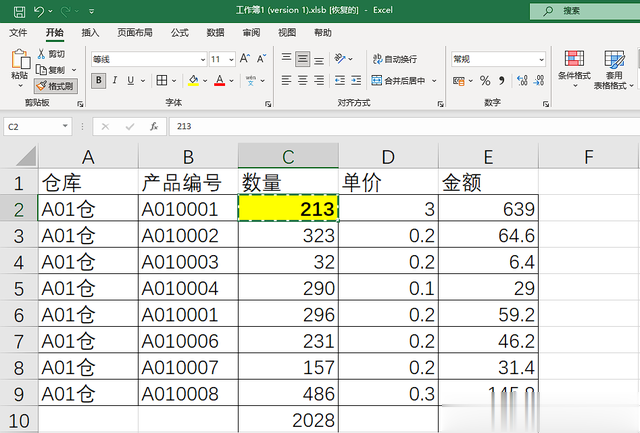Switch to the 审阅 tab
This screenshot has width=640, height=433.
pos(251,33)
